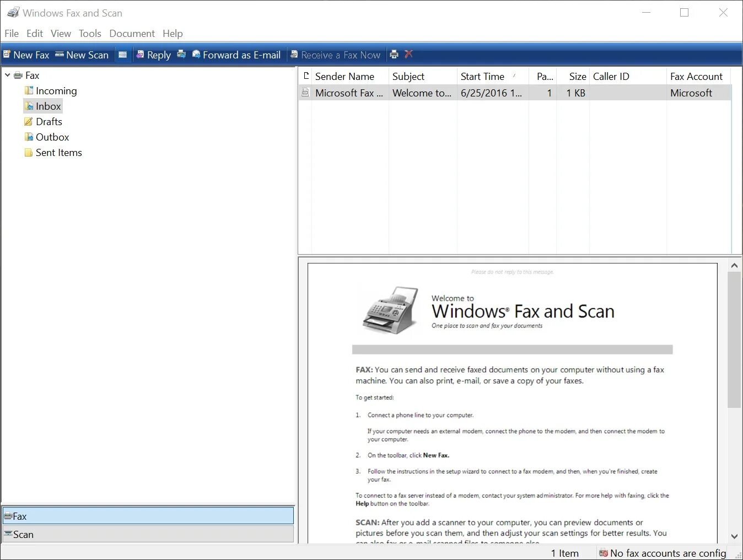743x560 pixels.
Task: Click the preview scrollbar down arrow
Action: tap(734, 536)
